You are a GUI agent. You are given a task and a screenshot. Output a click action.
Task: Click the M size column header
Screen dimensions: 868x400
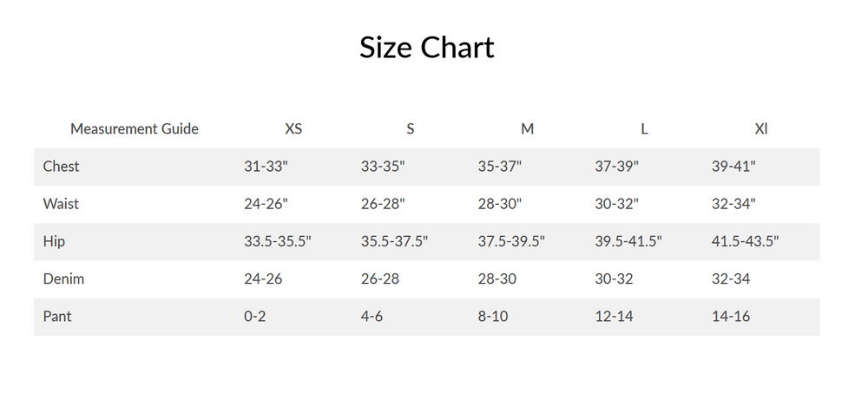point(527,129)
